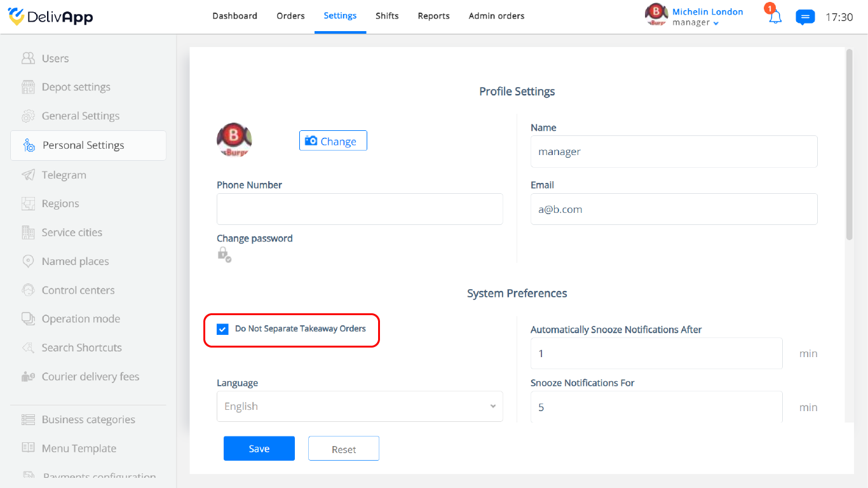
Task: Click the page vertical scrollbar
Action: click(849, 145)
